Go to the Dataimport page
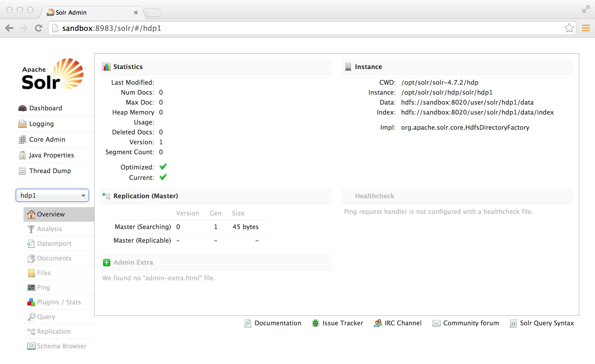595x364 pixels. [54, 244]
